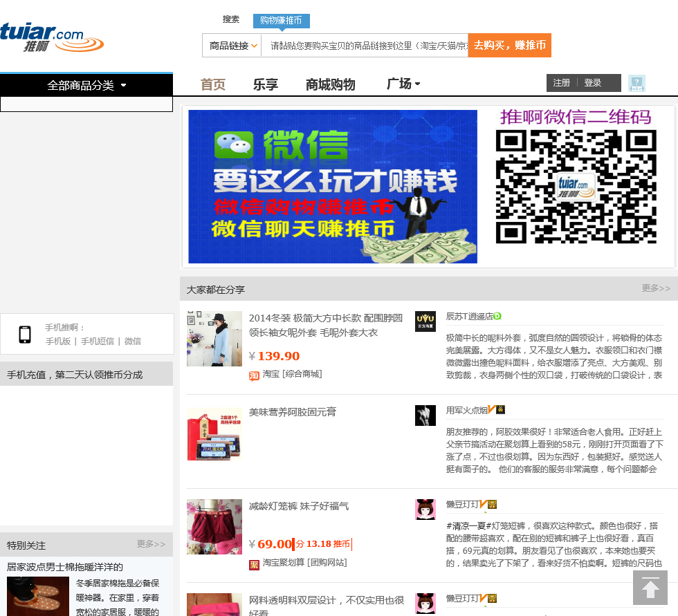This screenshot has height=616, width=678.
Task: Open the 商城购物 nav item
Action: click(x=331, y=84)
